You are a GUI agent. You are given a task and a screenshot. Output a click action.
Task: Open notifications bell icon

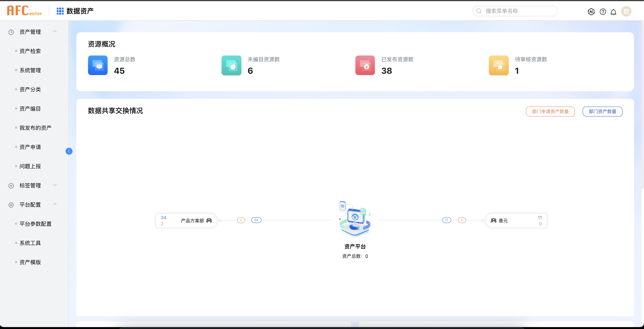[x=613, y=12]
